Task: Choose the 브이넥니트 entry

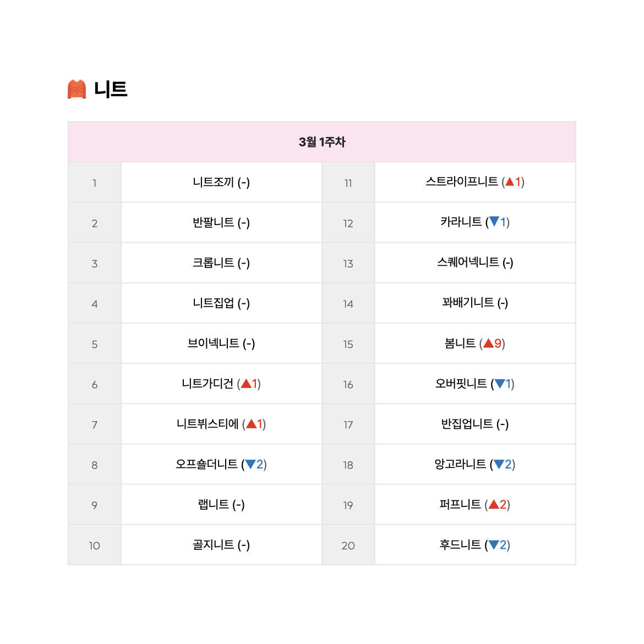Action: click(213, 343)
